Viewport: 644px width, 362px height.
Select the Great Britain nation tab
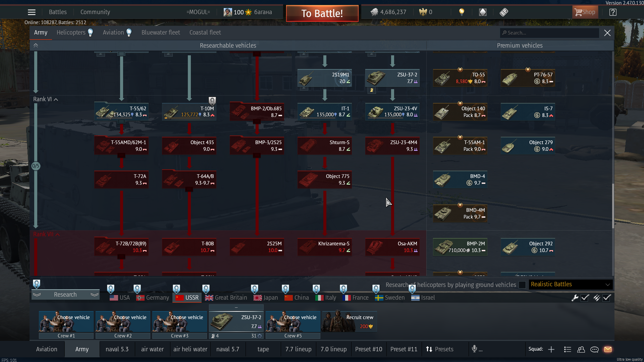[226, 298]
